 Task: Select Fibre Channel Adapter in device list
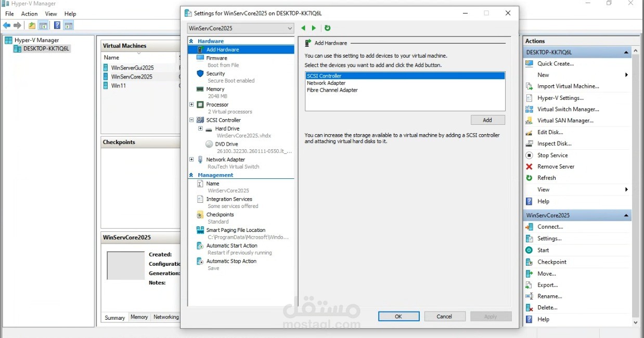(x=405, y=90)
